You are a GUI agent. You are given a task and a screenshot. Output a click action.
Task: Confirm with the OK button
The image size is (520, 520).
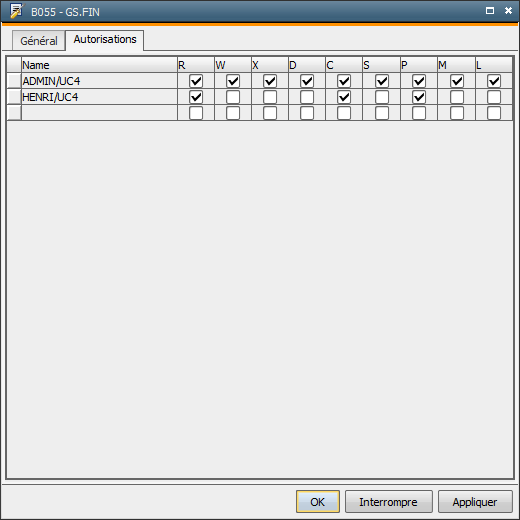click(x=318, y=501)
